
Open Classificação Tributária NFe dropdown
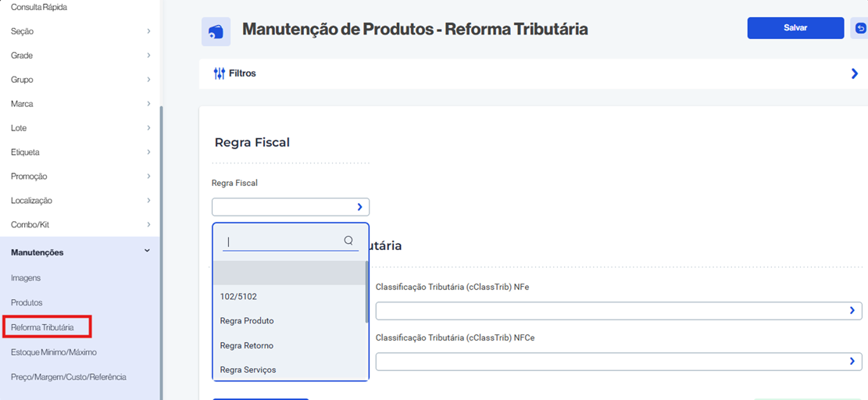click(x=618, y=311)
